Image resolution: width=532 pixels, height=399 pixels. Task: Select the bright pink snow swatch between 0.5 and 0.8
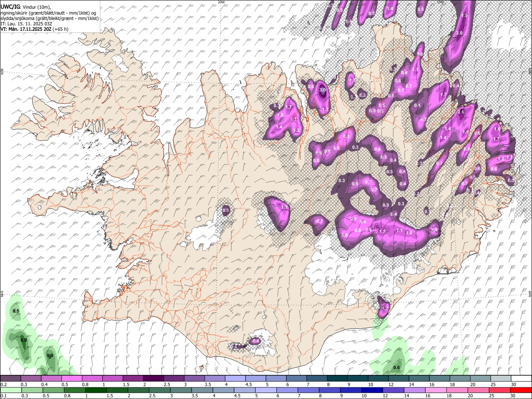(71, 378)
